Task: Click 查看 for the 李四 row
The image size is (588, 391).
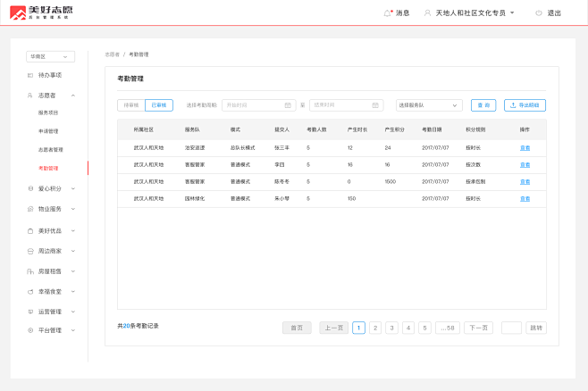Action: click(525, 165)
